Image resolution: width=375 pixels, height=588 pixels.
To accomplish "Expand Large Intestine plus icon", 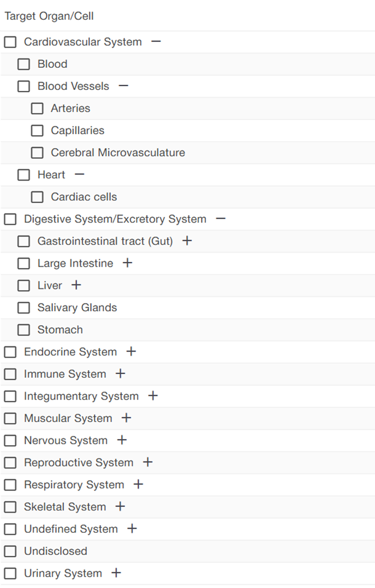I will [x=127, y=263].
